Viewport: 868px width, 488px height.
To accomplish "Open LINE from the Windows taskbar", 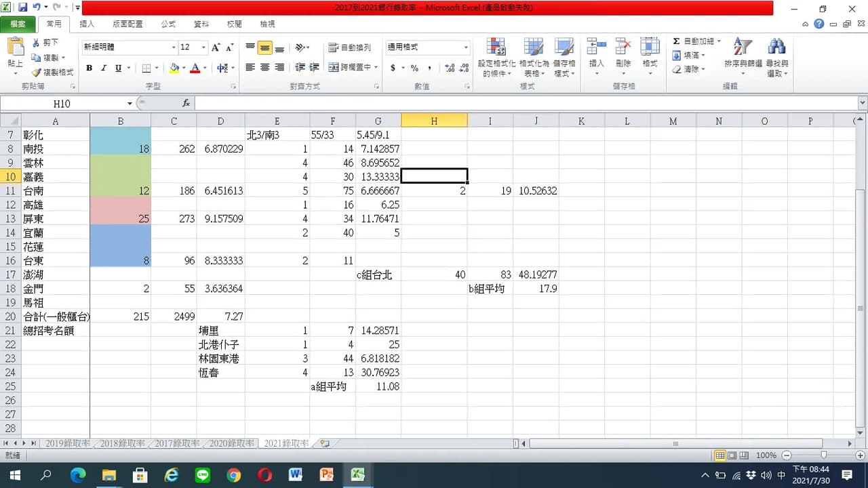I will (x=203, y=474).
